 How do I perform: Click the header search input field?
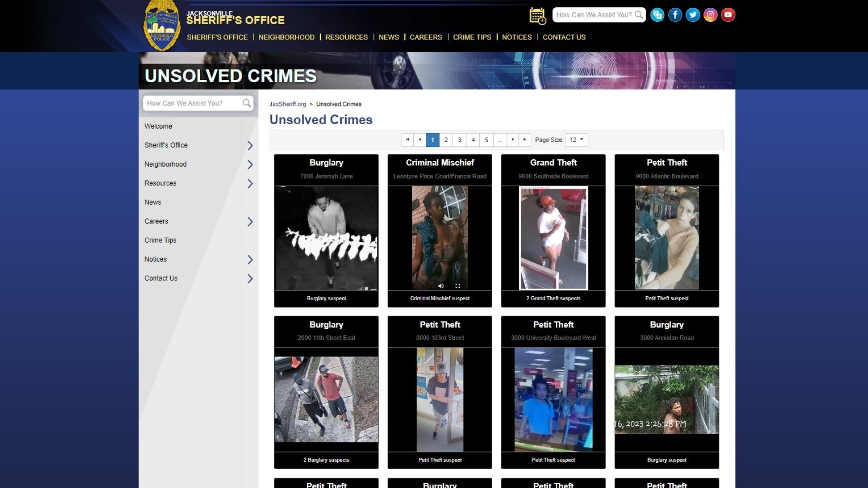point(593,15)
